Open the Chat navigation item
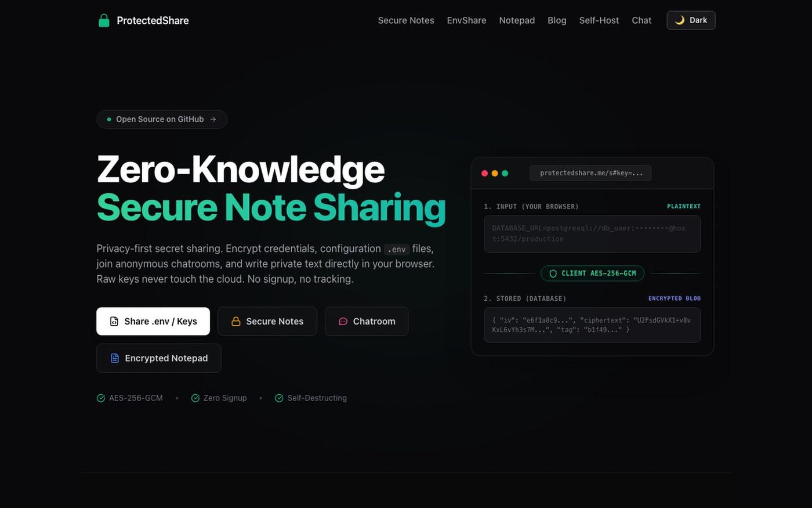The height and width of the screenshot is (508, 812). pos(641,20)
